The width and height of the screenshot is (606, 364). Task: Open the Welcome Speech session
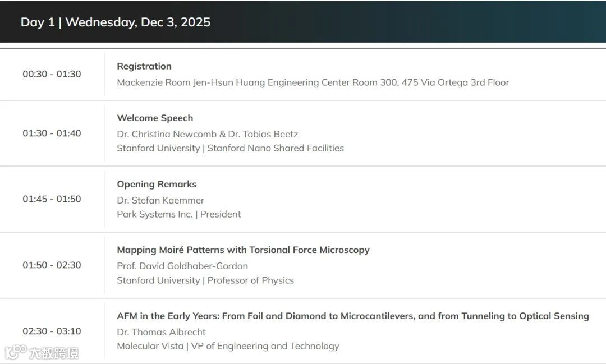(x=155, y=118)
